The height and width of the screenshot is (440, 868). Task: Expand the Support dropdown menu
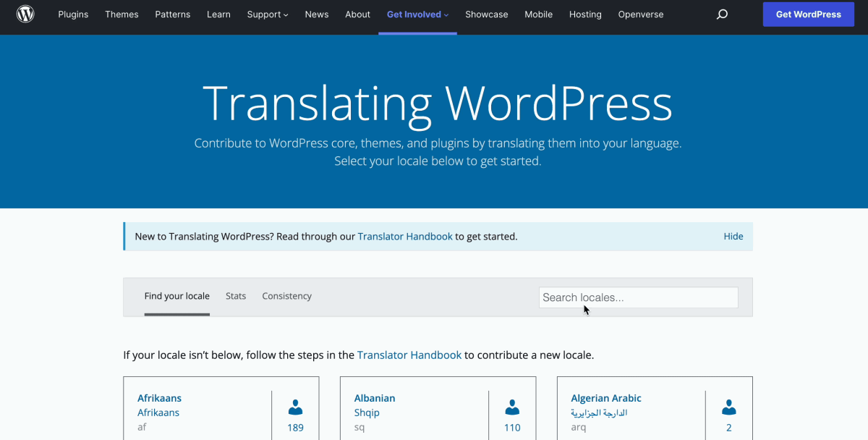click(x=268, y=14)
